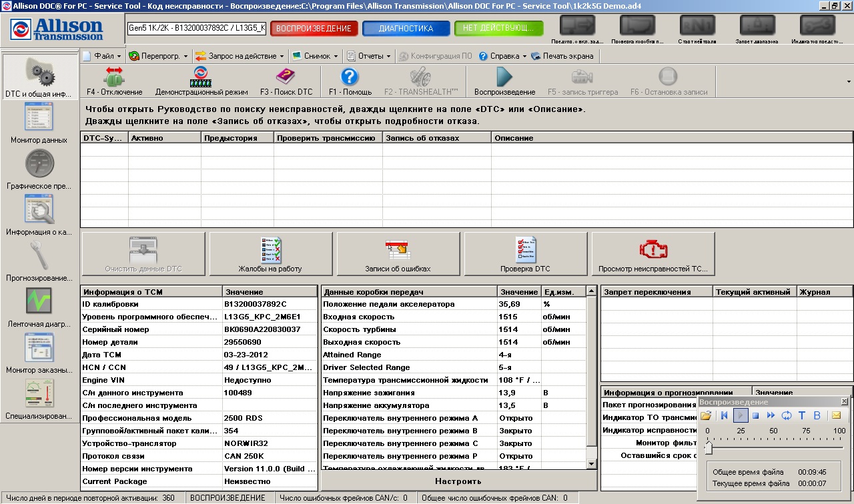This screenshot has height=504, width=854.
Task: Click the envelope mail icon in playback panel
Action: click(836, 415)
